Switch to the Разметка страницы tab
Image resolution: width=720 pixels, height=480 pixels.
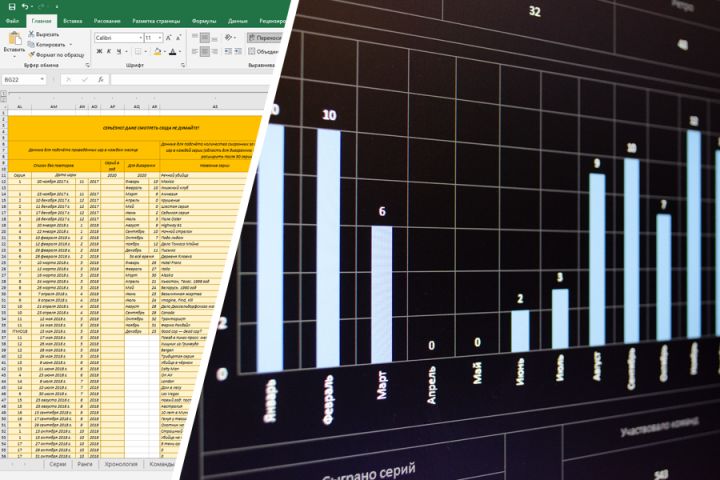click(x=156, y=21)
